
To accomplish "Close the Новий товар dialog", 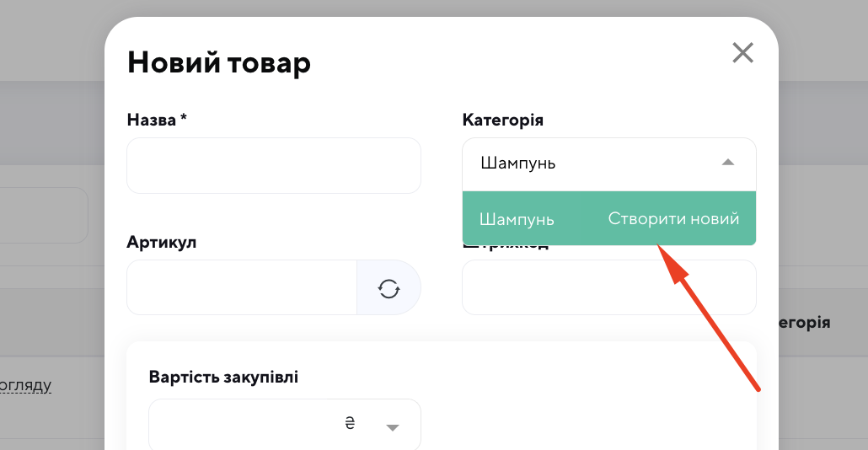I will [742, 54].
